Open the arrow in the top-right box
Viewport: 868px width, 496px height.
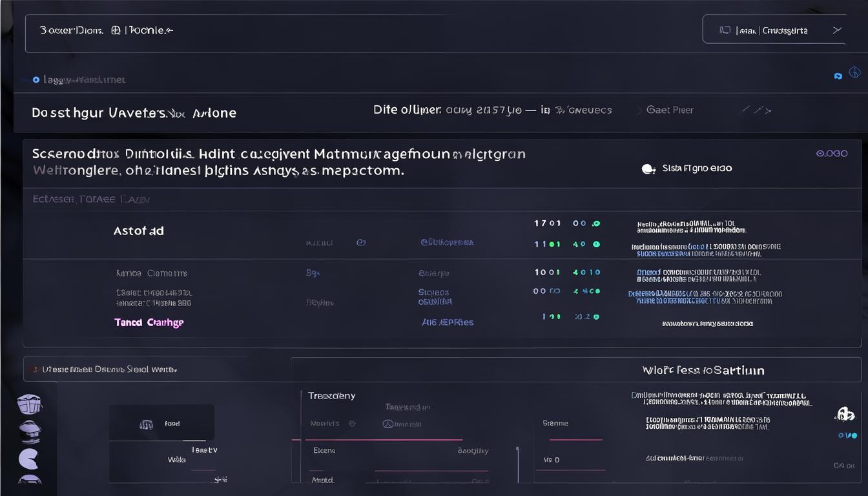(x=837, y=30)
